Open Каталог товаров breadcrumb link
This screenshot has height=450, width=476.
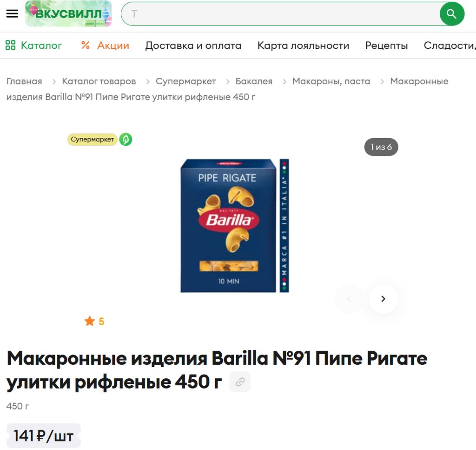pos(99,81)
